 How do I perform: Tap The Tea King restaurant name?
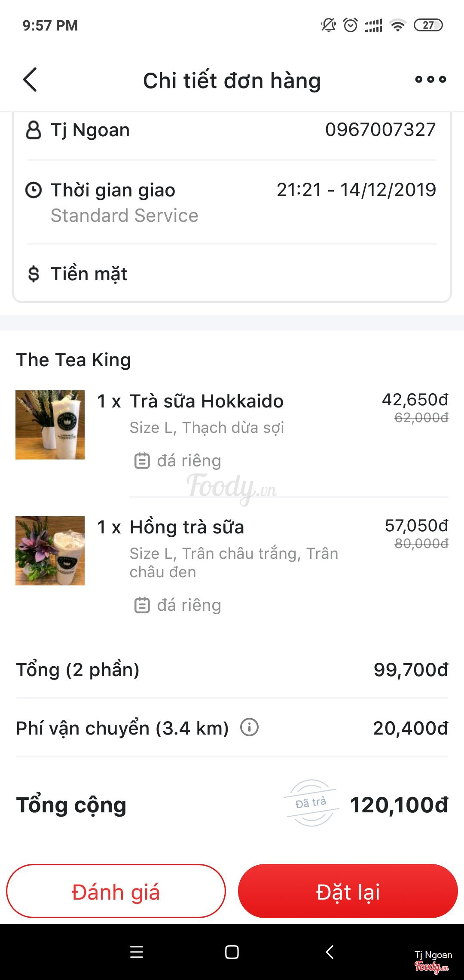tap(73, 360)
